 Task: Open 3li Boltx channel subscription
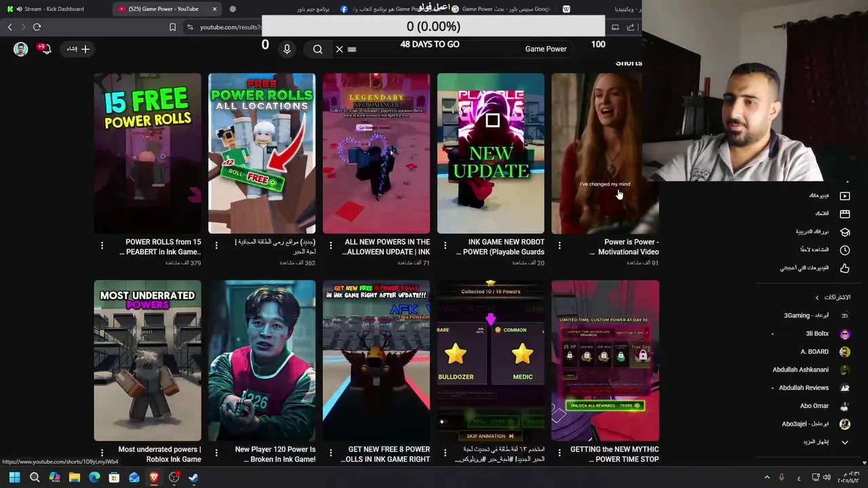(816, 333)
